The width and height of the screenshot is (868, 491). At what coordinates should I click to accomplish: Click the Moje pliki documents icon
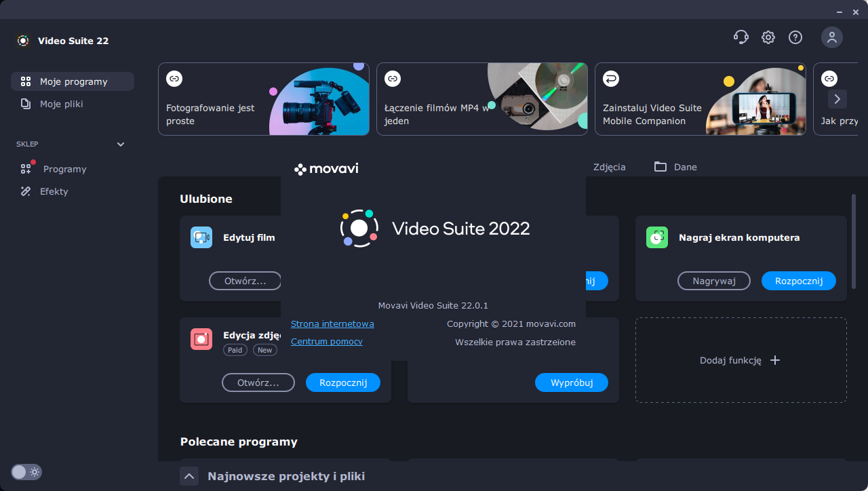pyautogui.click(x=26, y=104)
